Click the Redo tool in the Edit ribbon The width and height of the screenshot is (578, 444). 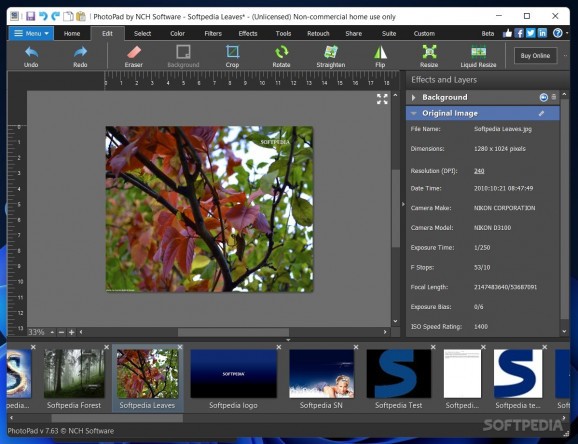pos(80,56)
